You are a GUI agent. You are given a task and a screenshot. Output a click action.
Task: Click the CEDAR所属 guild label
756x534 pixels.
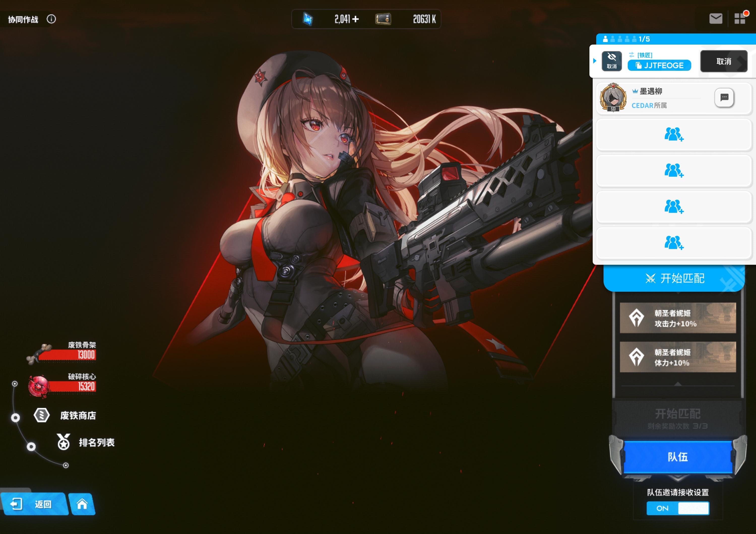point(649,105)
